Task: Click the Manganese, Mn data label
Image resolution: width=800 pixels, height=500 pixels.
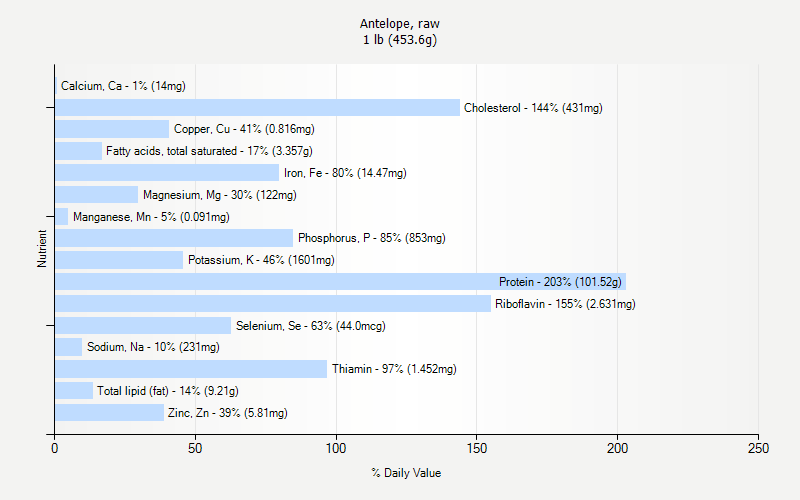Action: [151, 217]
